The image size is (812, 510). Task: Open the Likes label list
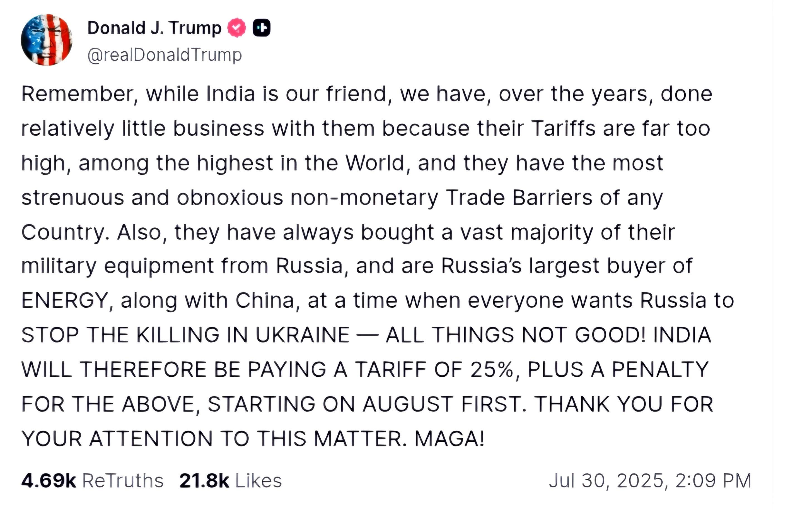tap(258, 481)
